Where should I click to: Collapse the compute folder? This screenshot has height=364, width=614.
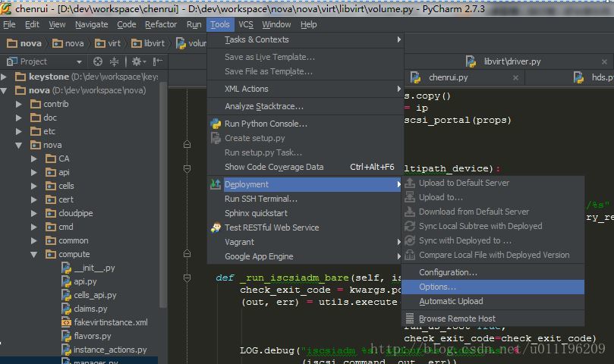[34, 254]
